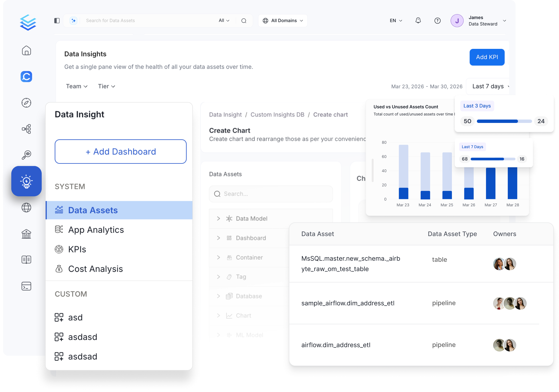Open the airflow.dim_address_etl asset
Image resolution: width=559 pixels, height=392 pixels.
coord(336,345)
